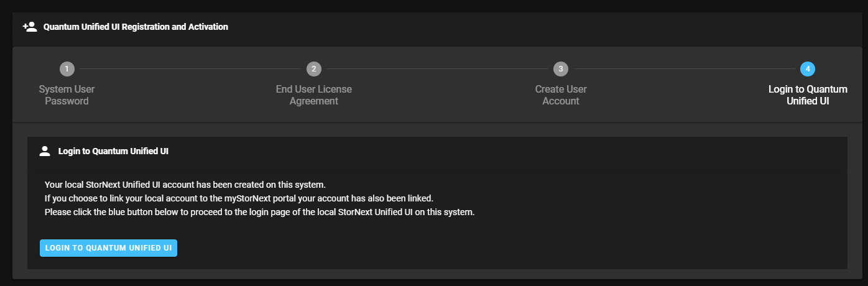Select step 1 circle icon
Screen dimensions: 868x286
pyautogui.click(x=67, y=68)
